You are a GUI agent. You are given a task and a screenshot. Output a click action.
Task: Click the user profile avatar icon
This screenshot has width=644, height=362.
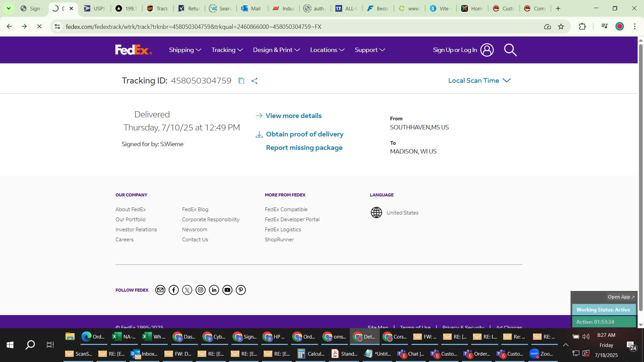[x=487, y=50]
